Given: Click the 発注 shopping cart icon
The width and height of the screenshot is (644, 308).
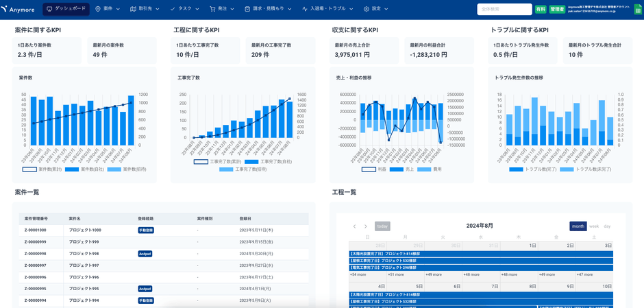Looking at the screenshot, I should [212, 9].
